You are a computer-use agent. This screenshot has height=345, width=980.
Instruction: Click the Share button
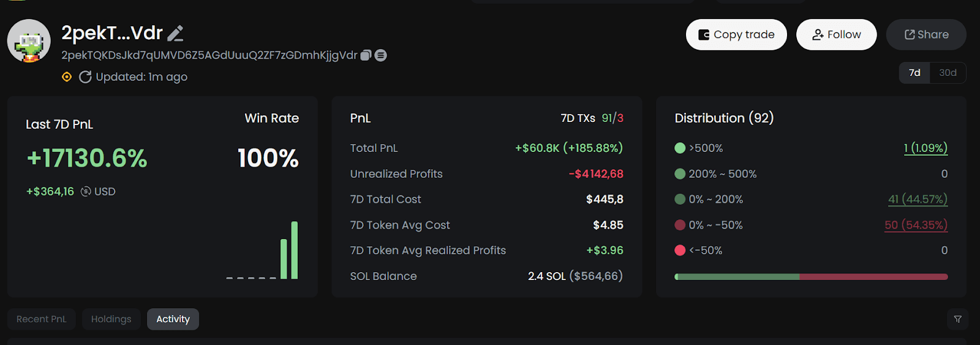click(x=926, y=35)
